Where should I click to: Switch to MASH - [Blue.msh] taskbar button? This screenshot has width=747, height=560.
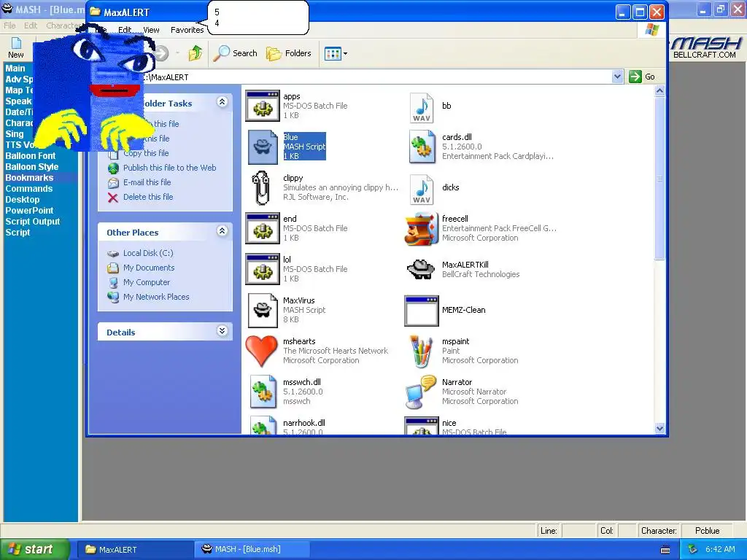252,550
